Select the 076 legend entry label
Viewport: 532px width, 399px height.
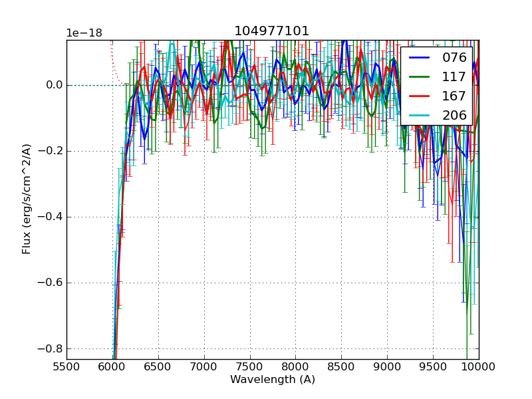pyautogui.click(x=454, y=58)
